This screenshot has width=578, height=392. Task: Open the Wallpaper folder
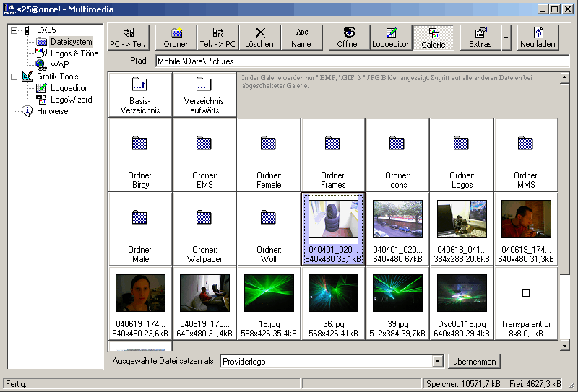pos(204,229)
